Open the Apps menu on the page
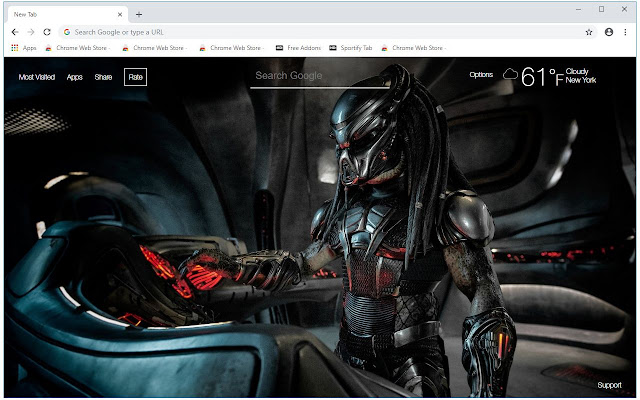The image size is (640, 400). [x=75, y=77]
